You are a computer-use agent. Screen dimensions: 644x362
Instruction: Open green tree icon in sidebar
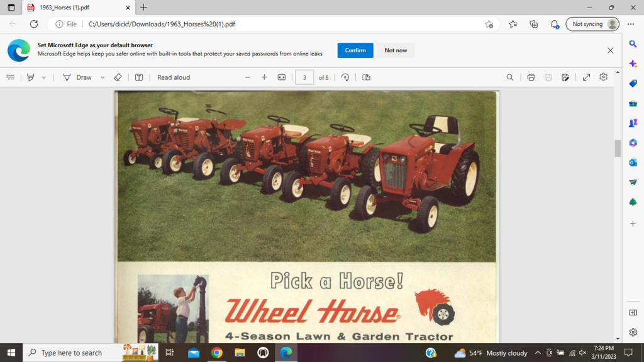pyautogui.click(x=633, y=202)
